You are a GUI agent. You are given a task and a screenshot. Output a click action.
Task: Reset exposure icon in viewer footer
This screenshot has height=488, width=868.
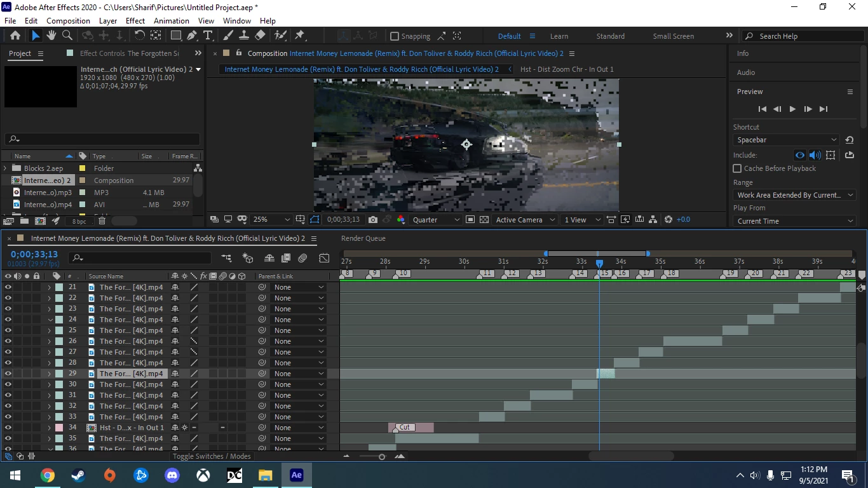click(668, 220)
